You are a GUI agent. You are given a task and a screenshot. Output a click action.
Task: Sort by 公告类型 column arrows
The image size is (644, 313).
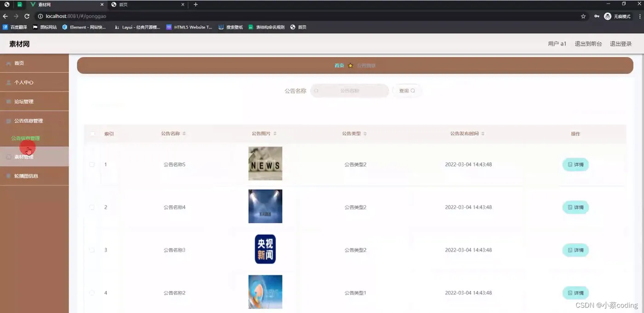point(365,133)
